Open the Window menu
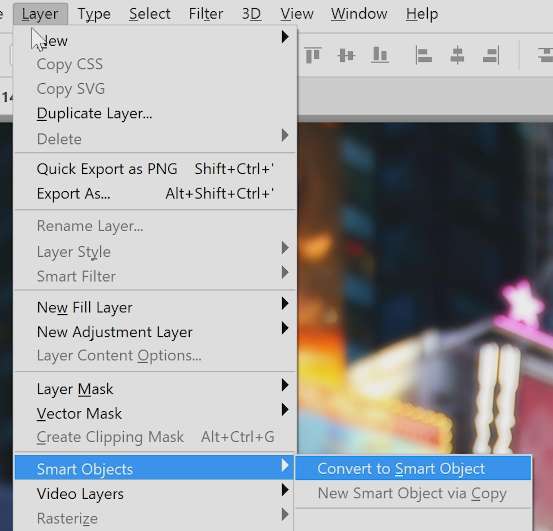This screenshot has width=553, height=531. tap(359, 14)
